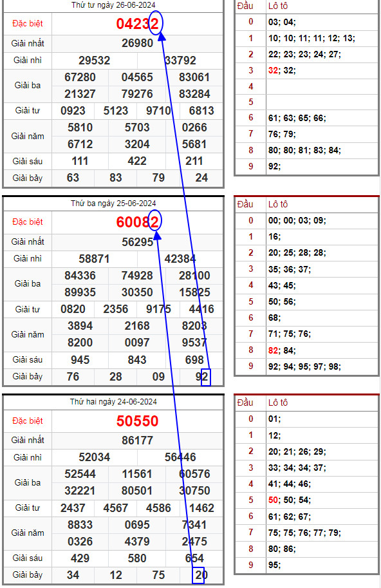Click the number 67280 in Giải ba
Viewport: 381px width, 588px height.
(80, 77)
